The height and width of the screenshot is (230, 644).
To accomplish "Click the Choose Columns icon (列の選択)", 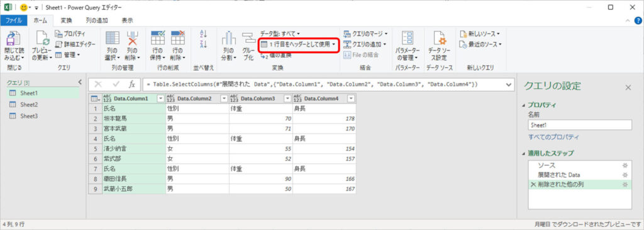I will pos(112,38).
